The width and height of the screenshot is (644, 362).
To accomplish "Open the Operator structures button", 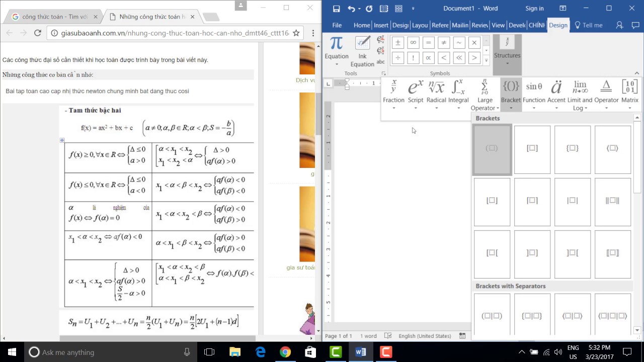I will (x=606, y=95).
